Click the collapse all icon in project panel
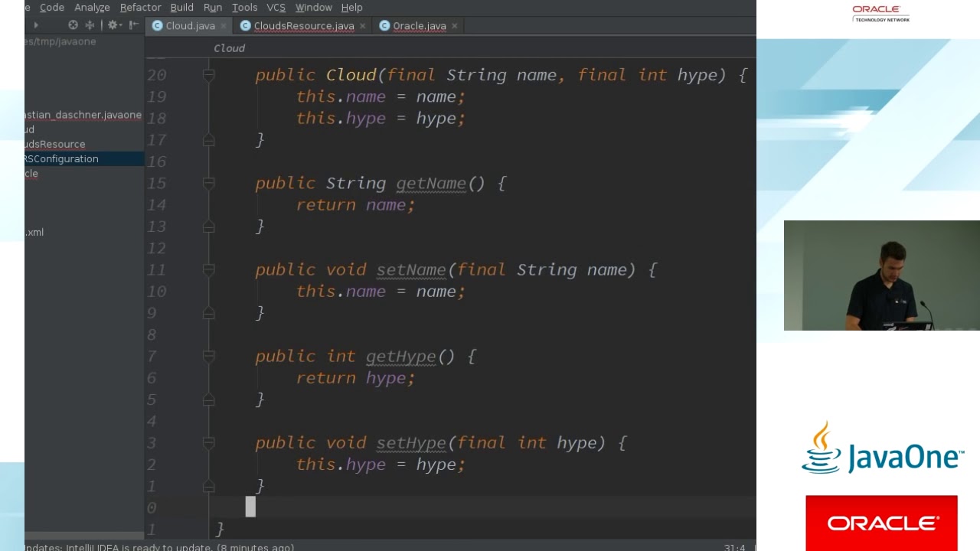The height and width of the screenshot is (551, 980). [x=90, y=25]
